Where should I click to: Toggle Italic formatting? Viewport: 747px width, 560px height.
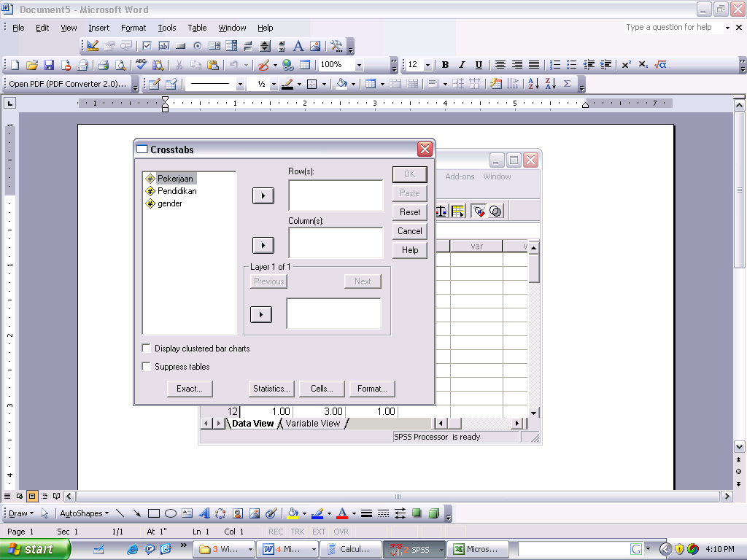pos(462,65)
